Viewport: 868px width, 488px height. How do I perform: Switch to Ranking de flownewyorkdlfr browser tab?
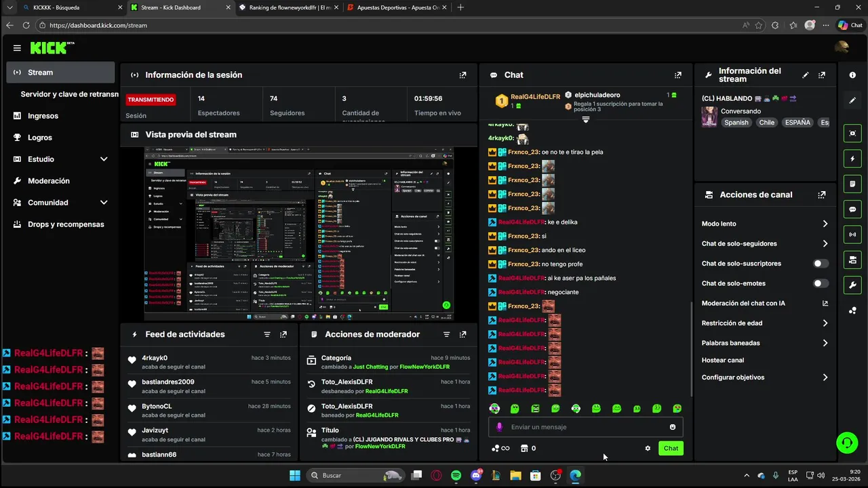point(289,7)
